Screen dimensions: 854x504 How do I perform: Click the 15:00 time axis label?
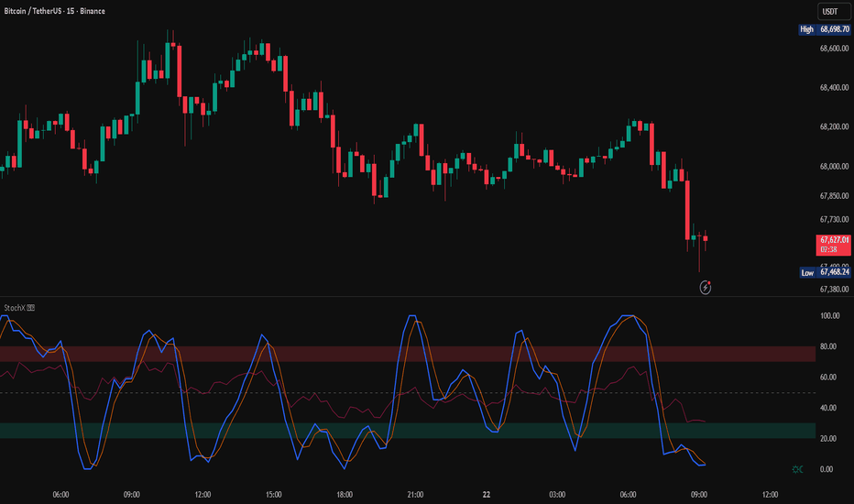click(x=273, y=495)
